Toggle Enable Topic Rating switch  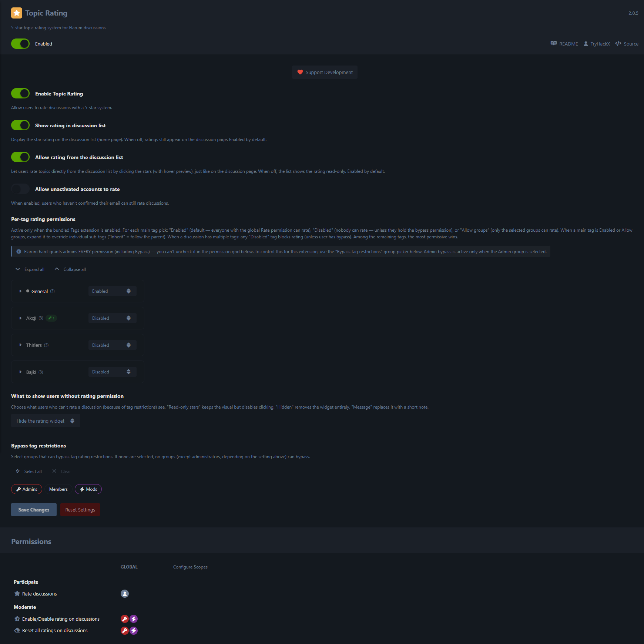pos(20,93)
